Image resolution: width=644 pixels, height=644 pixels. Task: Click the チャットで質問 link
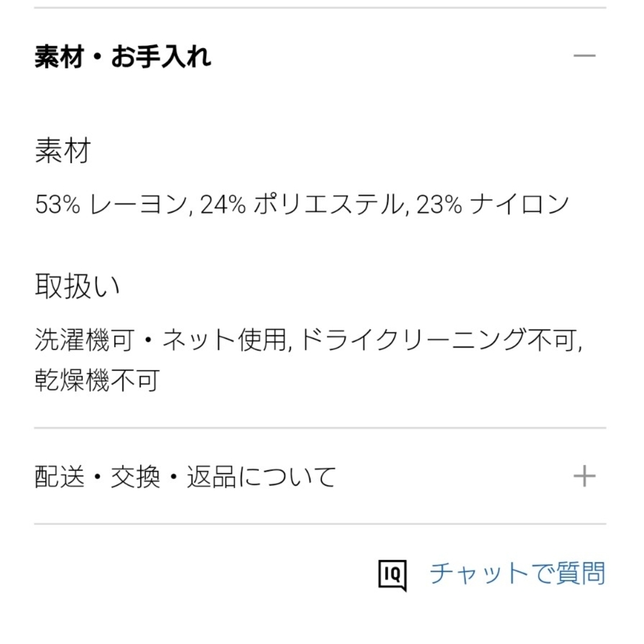(x=517, y=574)
